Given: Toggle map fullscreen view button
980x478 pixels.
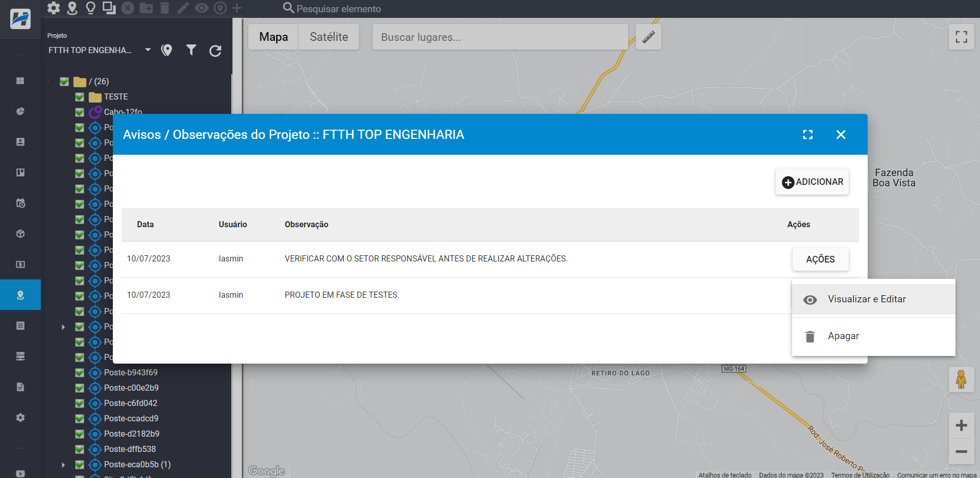Looking at the screenshot, I should pos(962,37).
